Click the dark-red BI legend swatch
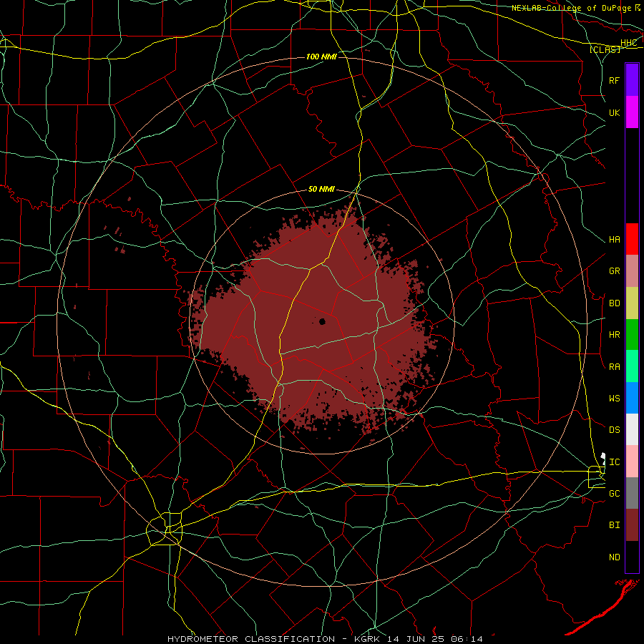The height and width of the screenshot is (644, 644). coord(632,525)
